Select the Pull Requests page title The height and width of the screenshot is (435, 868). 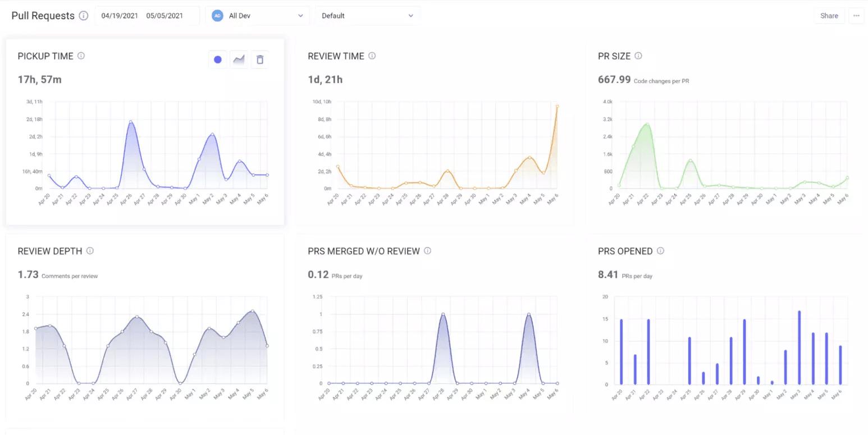(43, 16)
